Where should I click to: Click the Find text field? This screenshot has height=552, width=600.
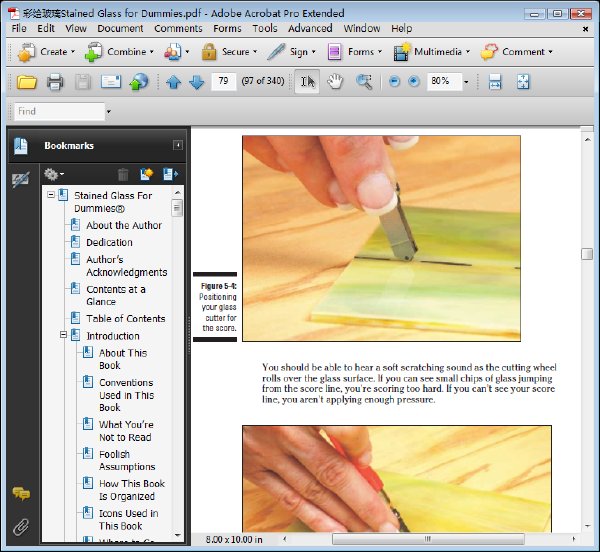59,112
